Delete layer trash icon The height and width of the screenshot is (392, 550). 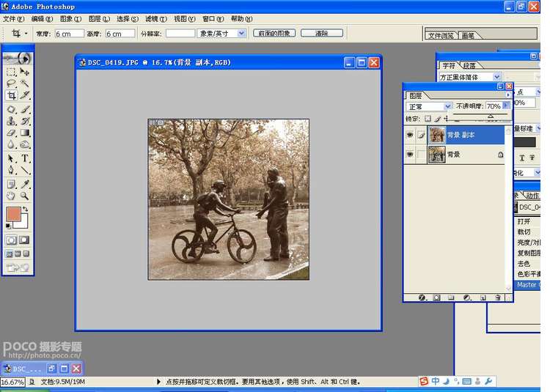tap(498, 297)
